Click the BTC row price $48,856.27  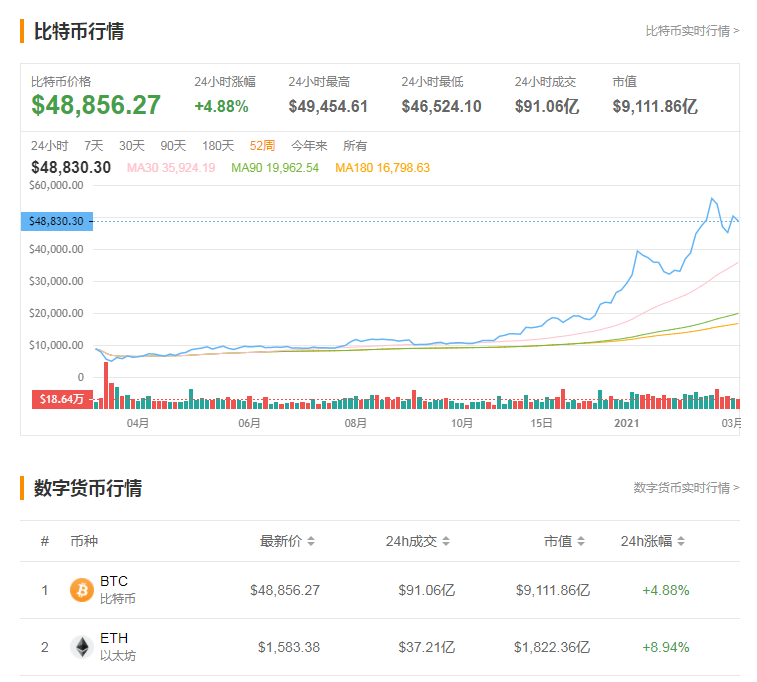[285, 590]
